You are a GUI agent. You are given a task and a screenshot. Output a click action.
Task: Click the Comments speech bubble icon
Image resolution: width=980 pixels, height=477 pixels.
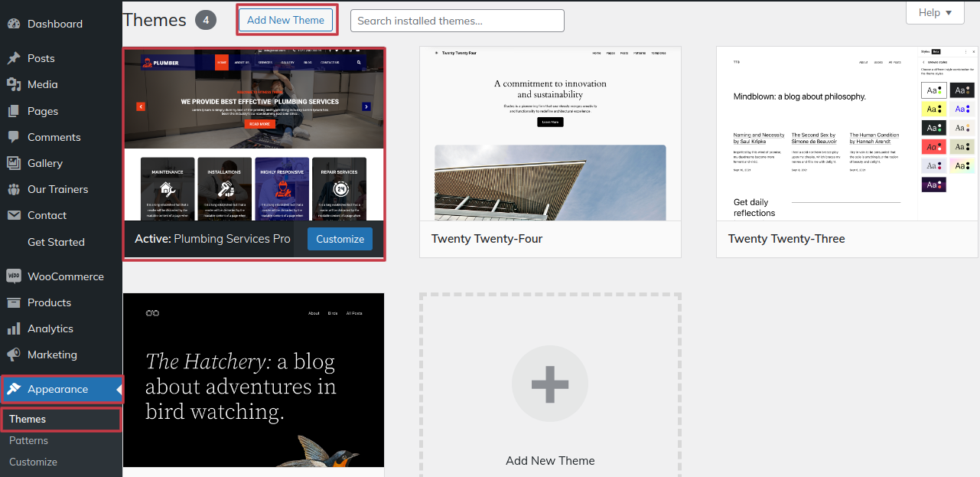click(x=13, y=137)
